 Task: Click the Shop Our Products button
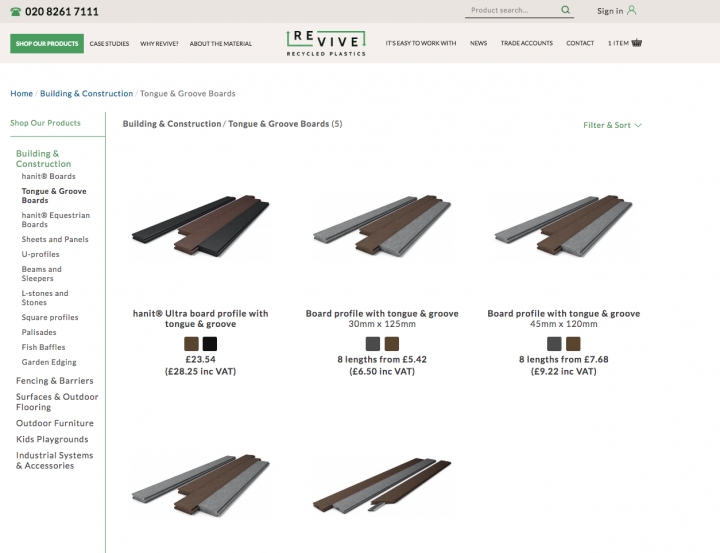coord(47,43)
